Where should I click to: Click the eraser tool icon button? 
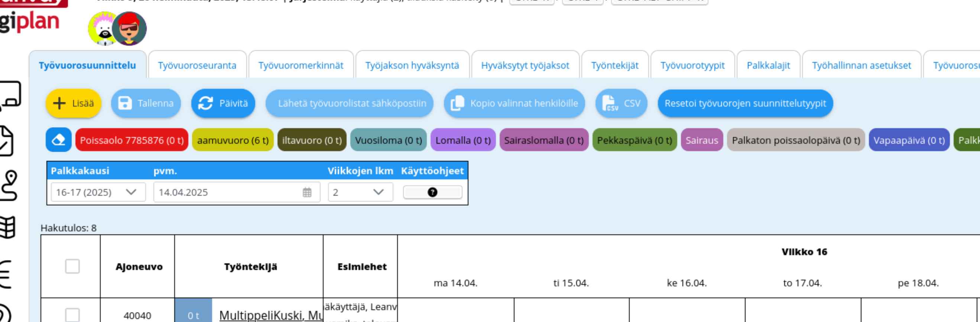59,140
